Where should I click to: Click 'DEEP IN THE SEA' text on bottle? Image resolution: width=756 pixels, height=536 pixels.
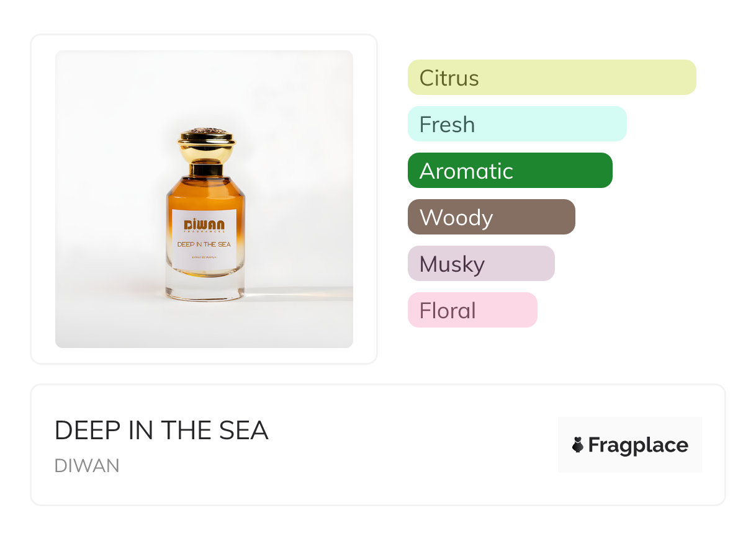pyautogui.click(x=204, y=244)
